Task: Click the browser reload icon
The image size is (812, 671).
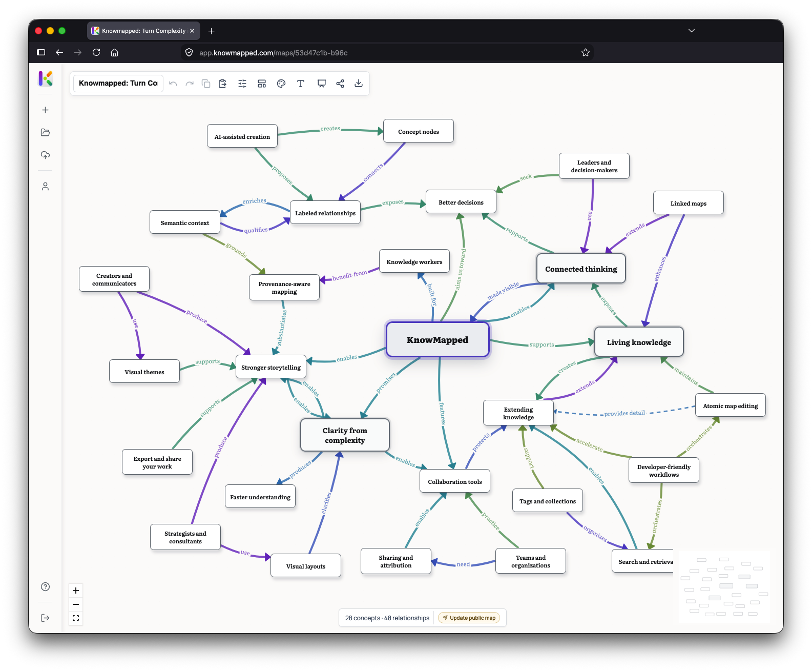Action: tap(96, 52)
